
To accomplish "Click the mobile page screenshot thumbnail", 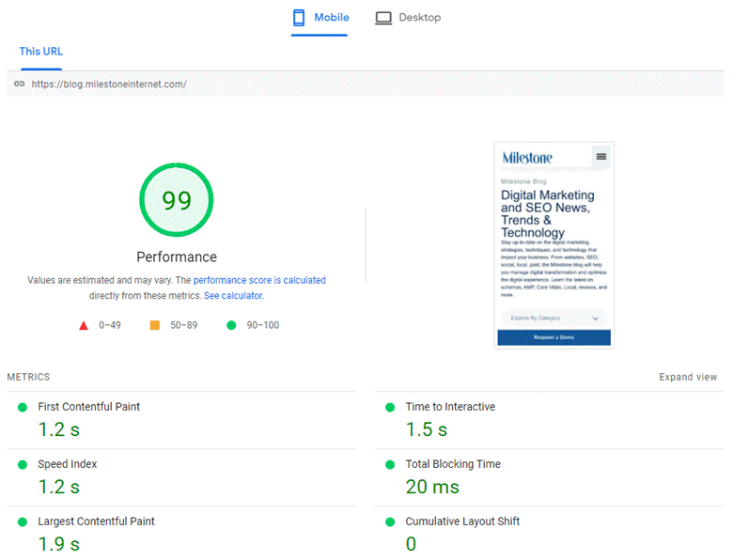I will [x=554, y=245].
